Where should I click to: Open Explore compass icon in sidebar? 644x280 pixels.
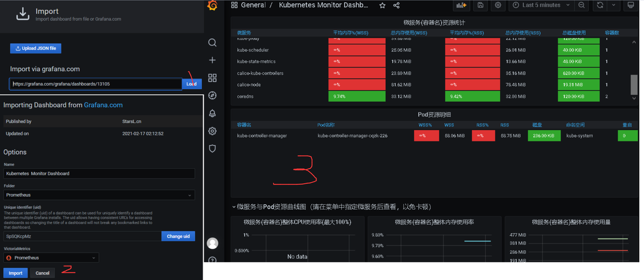(x=212, y=96)
